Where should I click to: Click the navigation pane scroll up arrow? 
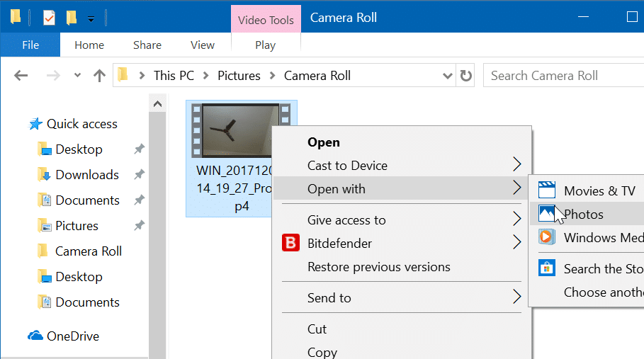157,104
